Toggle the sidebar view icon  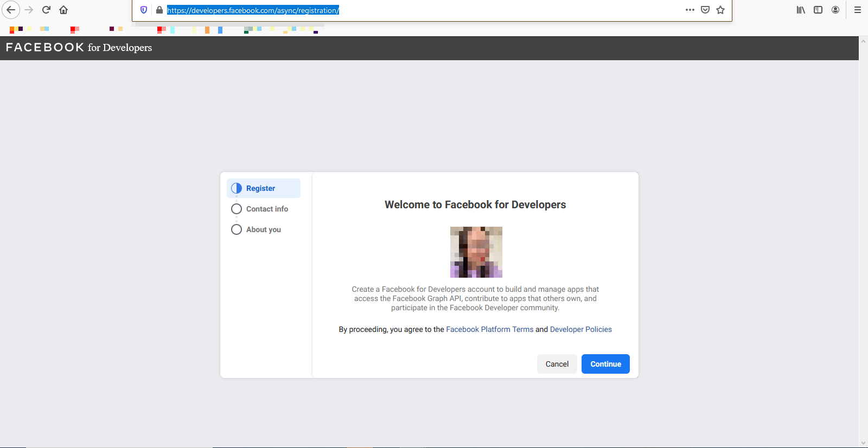(818, 10)
